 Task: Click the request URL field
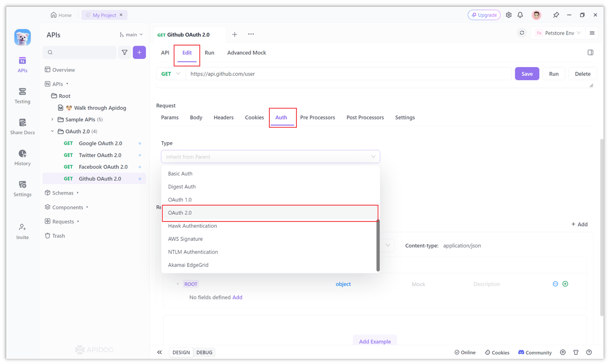(348, 74)
